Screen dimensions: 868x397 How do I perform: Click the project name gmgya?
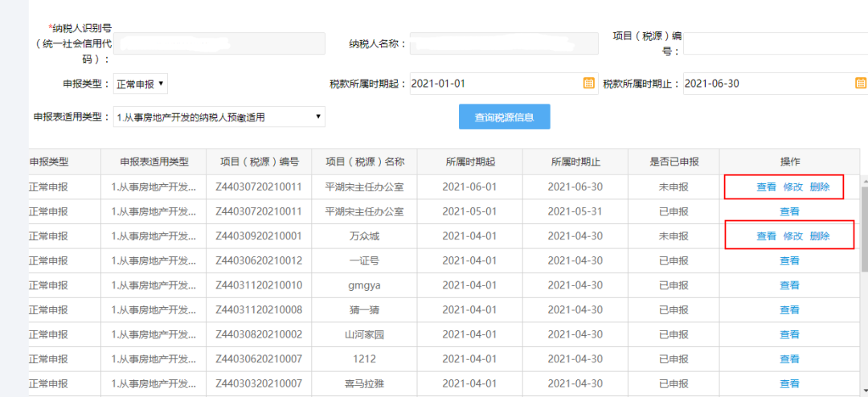[364, 286]
